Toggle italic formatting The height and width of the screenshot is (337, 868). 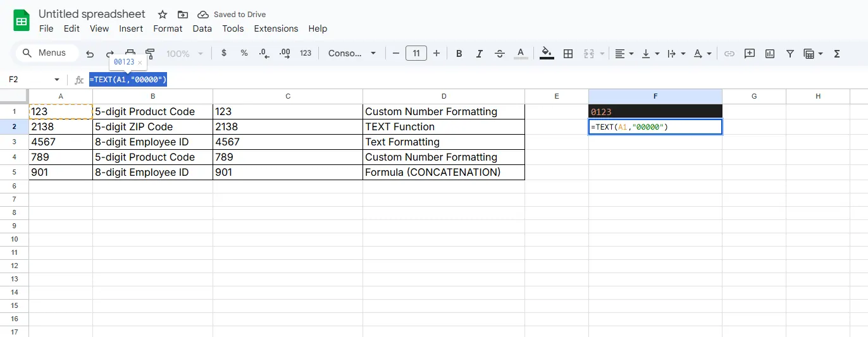(x=480, y=54)
